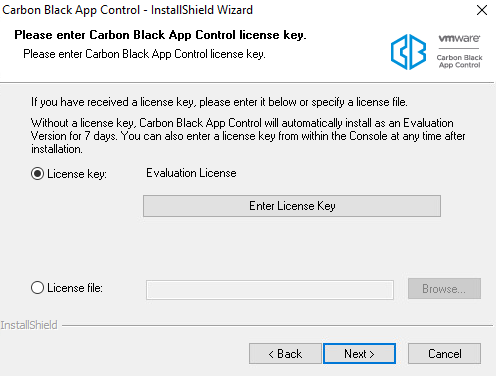
Task: Click into the license file path field
Action: (x=270, y=290)
